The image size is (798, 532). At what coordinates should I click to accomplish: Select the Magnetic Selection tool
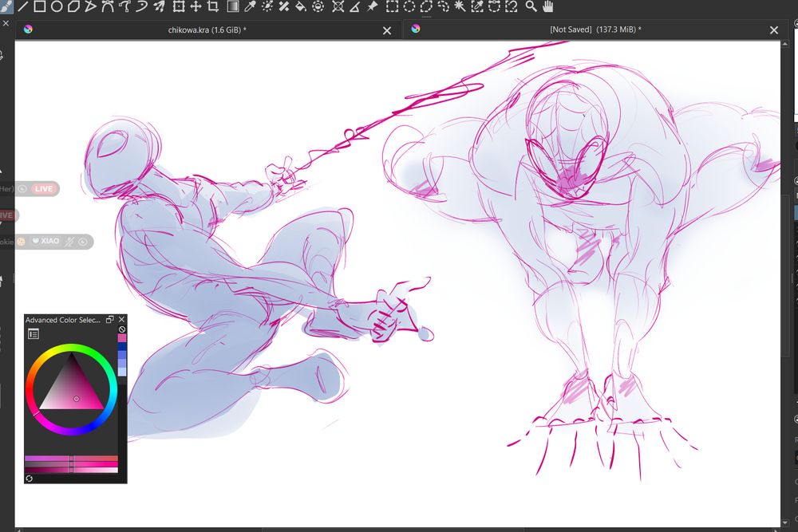point(512,6)
